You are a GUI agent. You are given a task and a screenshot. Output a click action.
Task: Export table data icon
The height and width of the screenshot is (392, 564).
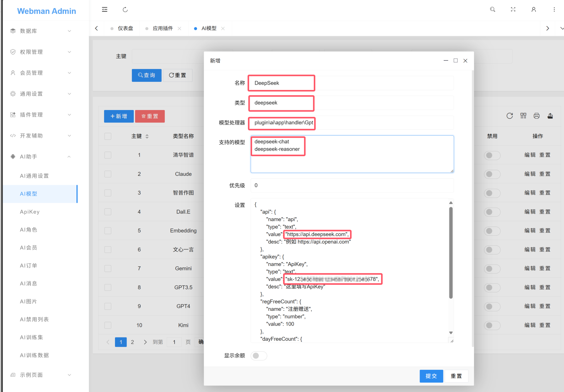click(x=550, y=116)
